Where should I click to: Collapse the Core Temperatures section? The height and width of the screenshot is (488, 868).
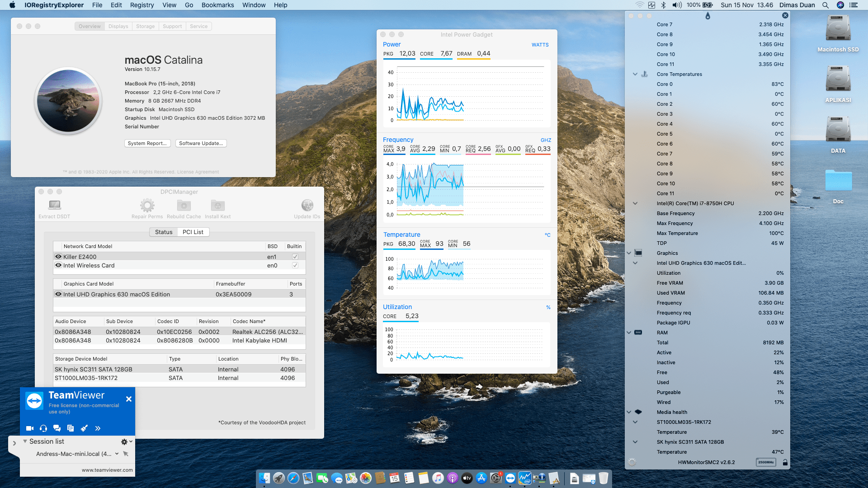pos(635,74)
